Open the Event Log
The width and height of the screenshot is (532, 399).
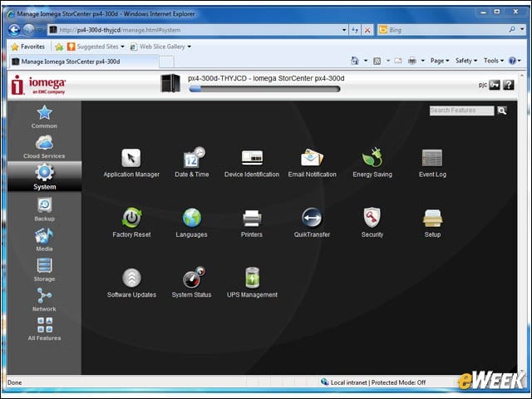[432, 164]
